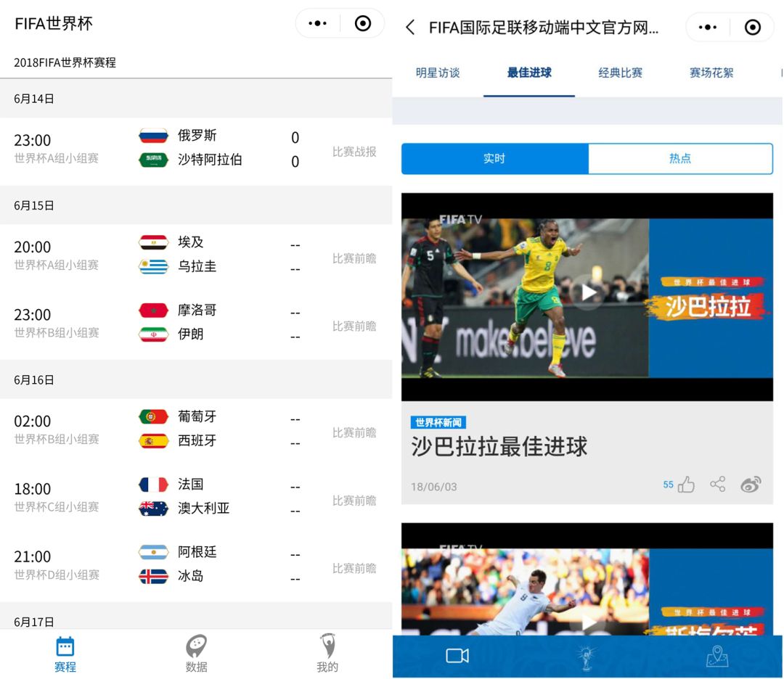
Task: Open 比赛前瞻 for France vs Australia match
Action: click(354, 501)
